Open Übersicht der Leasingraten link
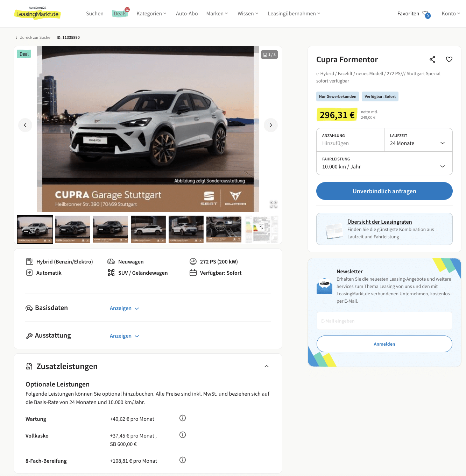 [x=380, y=222]
